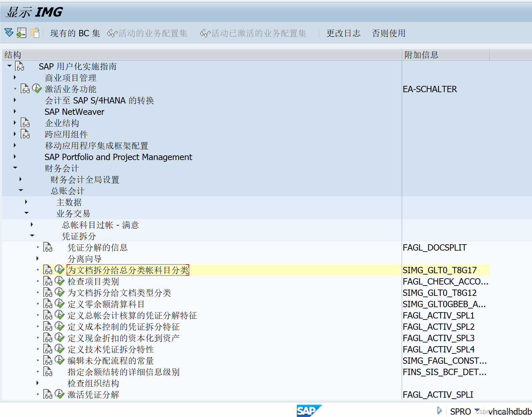Open SPRO status bar dropdown arrow

477,410
